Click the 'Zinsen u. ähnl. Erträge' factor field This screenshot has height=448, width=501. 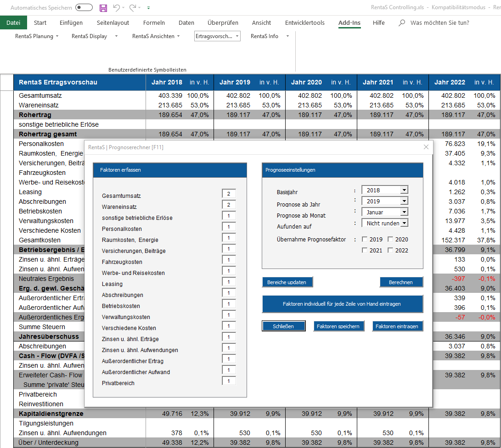(x=229, y=337)
